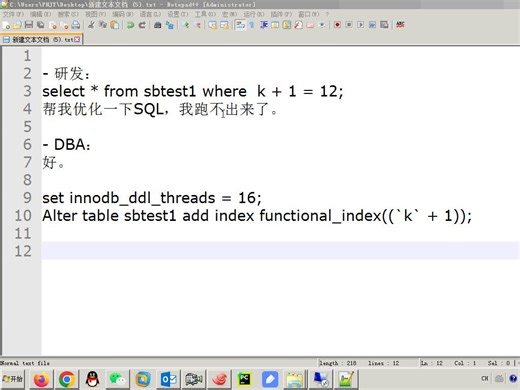Open the Function List icon
520x390 pixels.
pyautogui.click(x=298, y=25)
